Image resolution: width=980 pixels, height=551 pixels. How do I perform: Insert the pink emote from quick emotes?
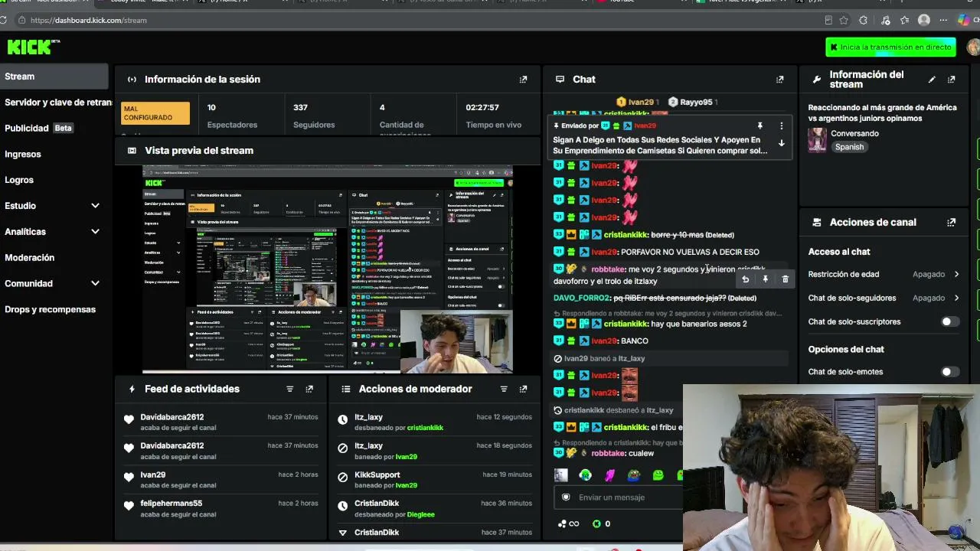pos(609,475)
